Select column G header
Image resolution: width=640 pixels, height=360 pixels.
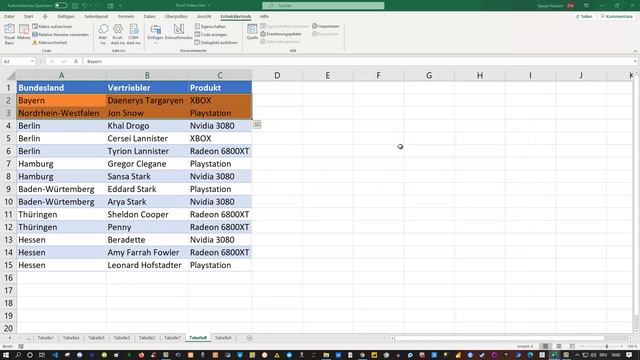click(429, 76)
